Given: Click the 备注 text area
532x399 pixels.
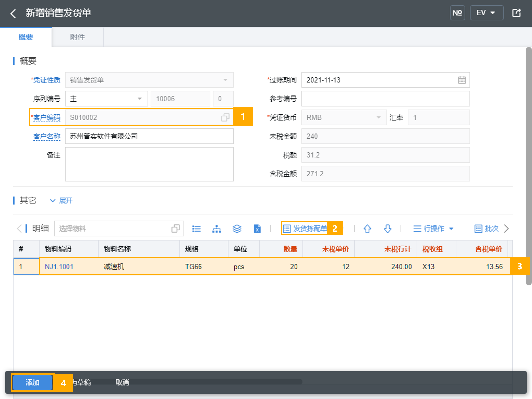Looking at the screenshot, I should (149, 164).
